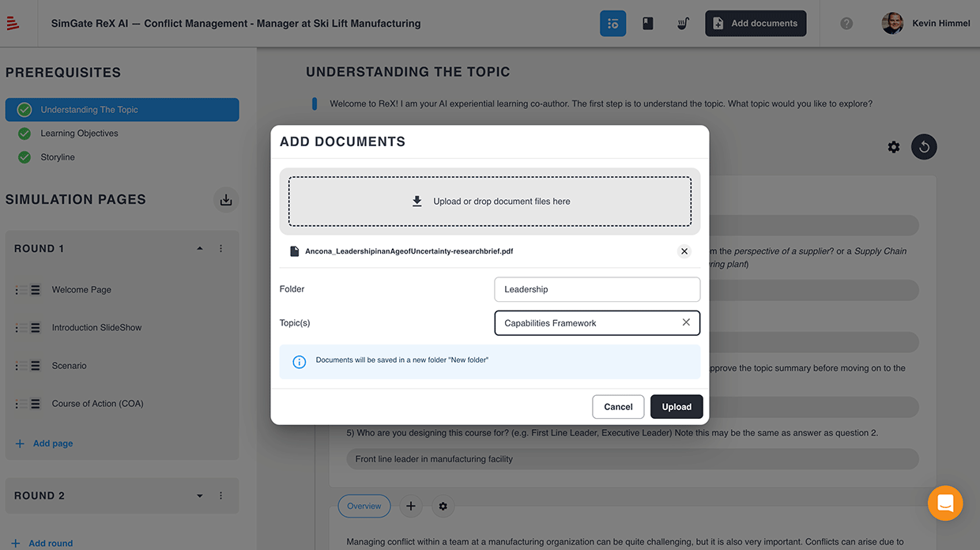
Task: Click the upload or drop document files area
Action: (490, 202)
